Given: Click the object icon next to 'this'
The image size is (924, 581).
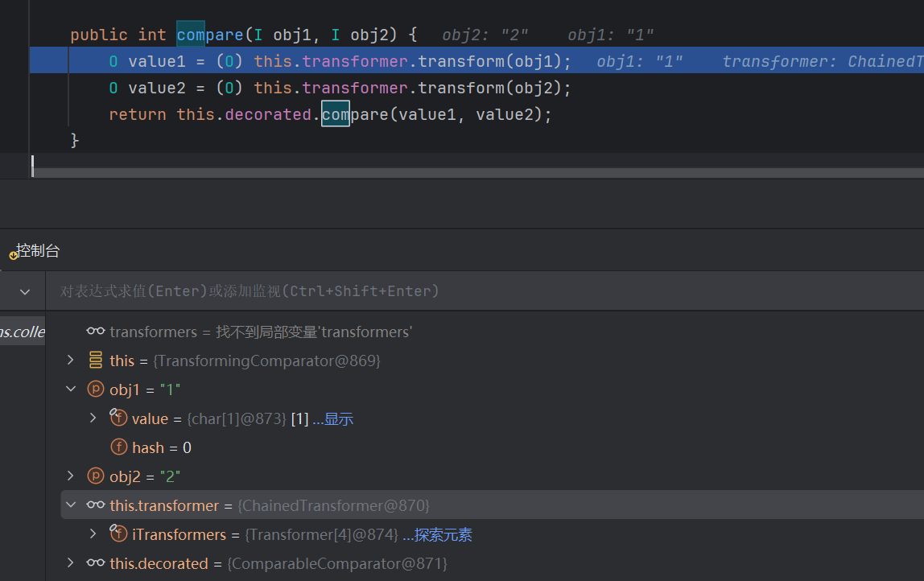Looking at the screenshot, I should coord(96,361).
